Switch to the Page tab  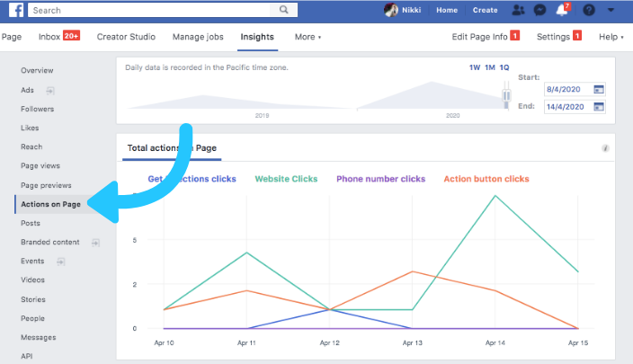12,37
